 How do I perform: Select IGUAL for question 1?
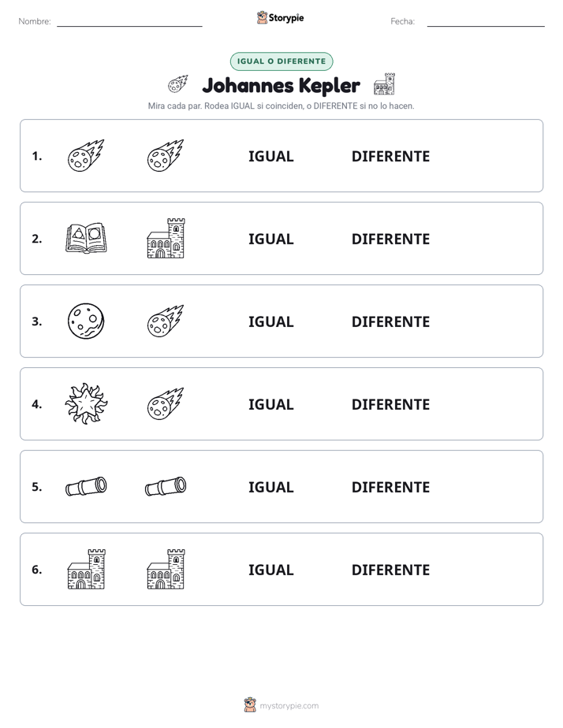coord(270,157)
